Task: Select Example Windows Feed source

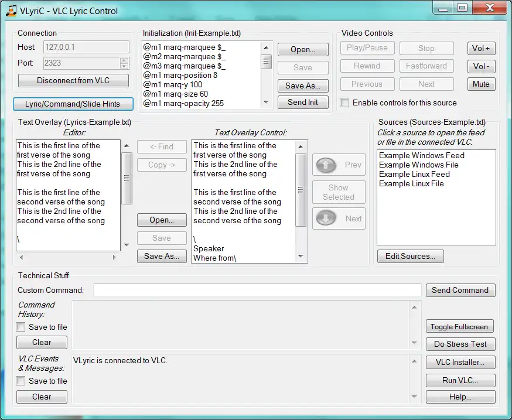Action: 422,155
